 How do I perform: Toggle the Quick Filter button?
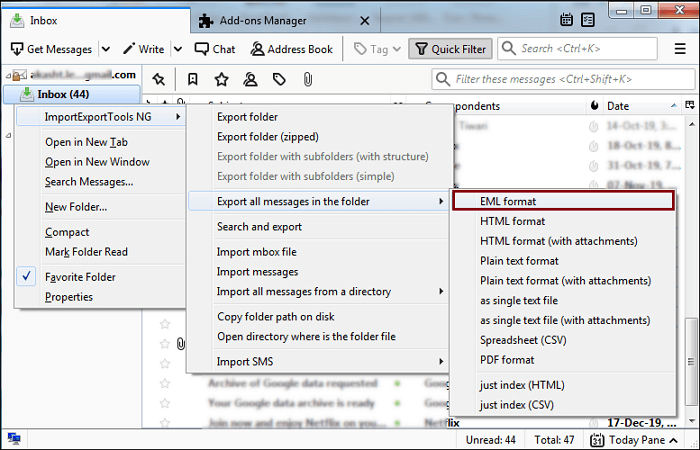(450, 49)
